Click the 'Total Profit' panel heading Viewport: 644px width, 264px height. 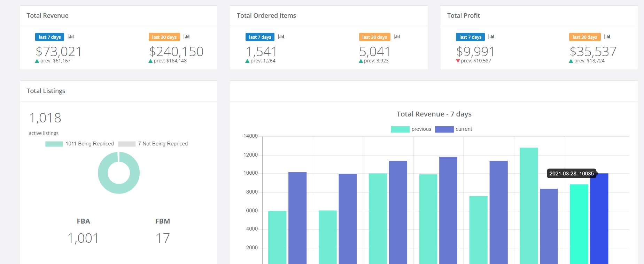(464, 15)
